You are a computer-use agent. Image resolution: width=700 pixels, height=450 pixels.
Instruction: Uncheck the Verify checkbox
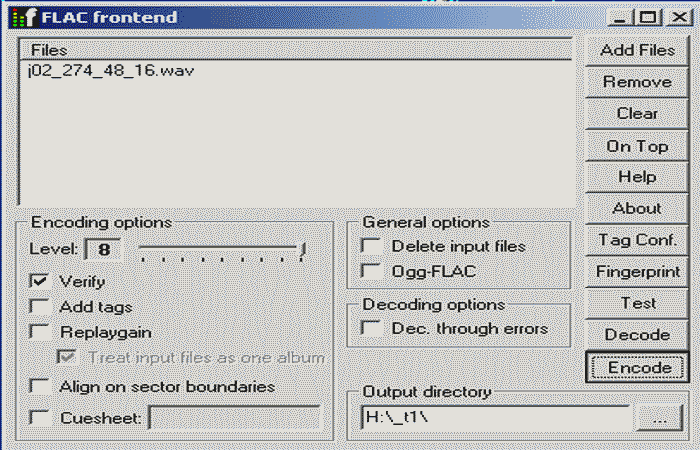point(40,281)
